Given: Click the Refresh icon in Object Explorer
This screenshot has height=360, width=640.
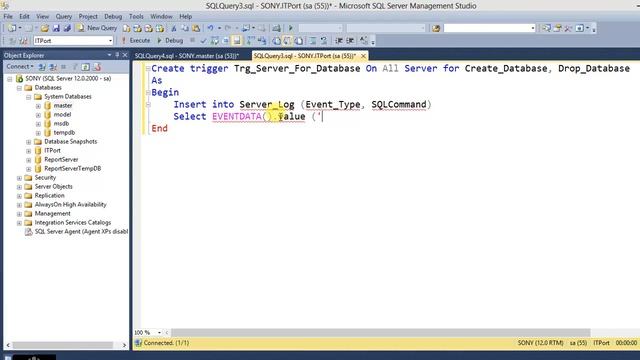Looking at the screenshot, I should point(85,67).
